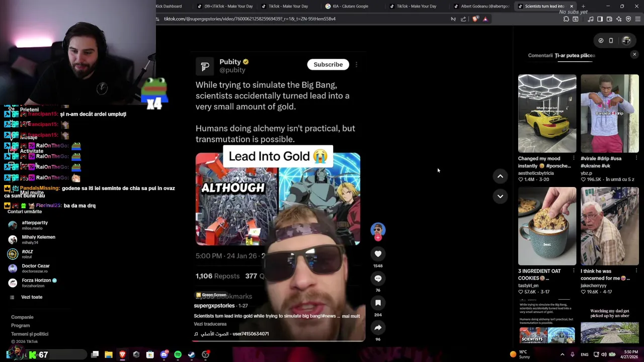Viewport: 644px width, 362px height.
Task: Open the 'dad get picked up' thumbnail
Action: (x=609, y=322)
